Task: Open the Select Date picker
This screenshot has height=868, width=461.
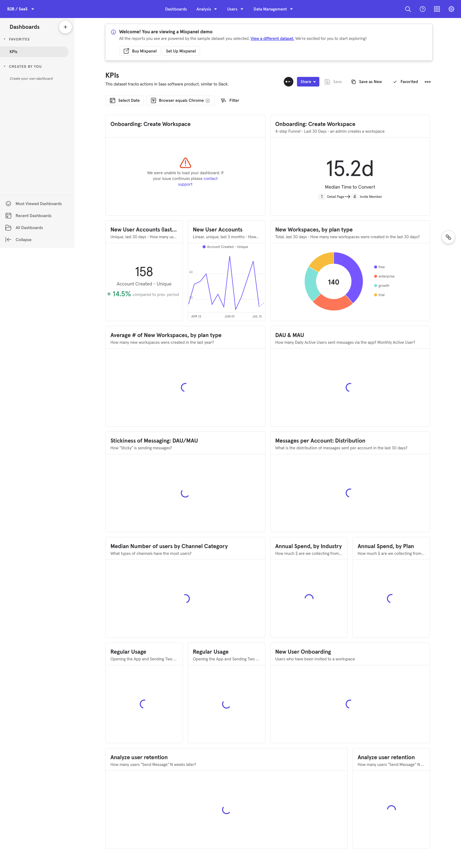Action: tap(124, 100)
